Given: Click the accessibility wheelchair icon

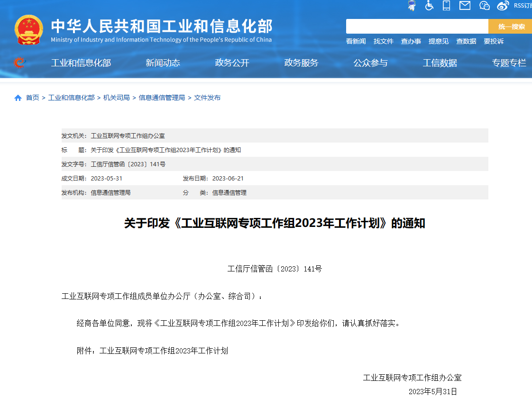Looking at the screenshot, I should coord(430,6).
